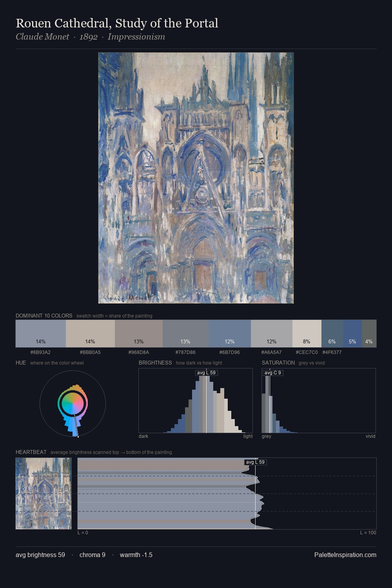
Task: Choose the 4% dark grey swatch
Action: 369,334
